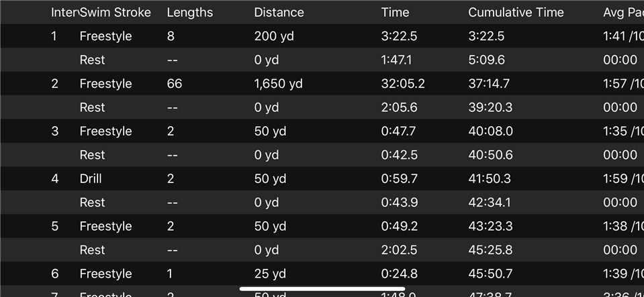Select the home indicator bar at bottom

click(322, 289)
